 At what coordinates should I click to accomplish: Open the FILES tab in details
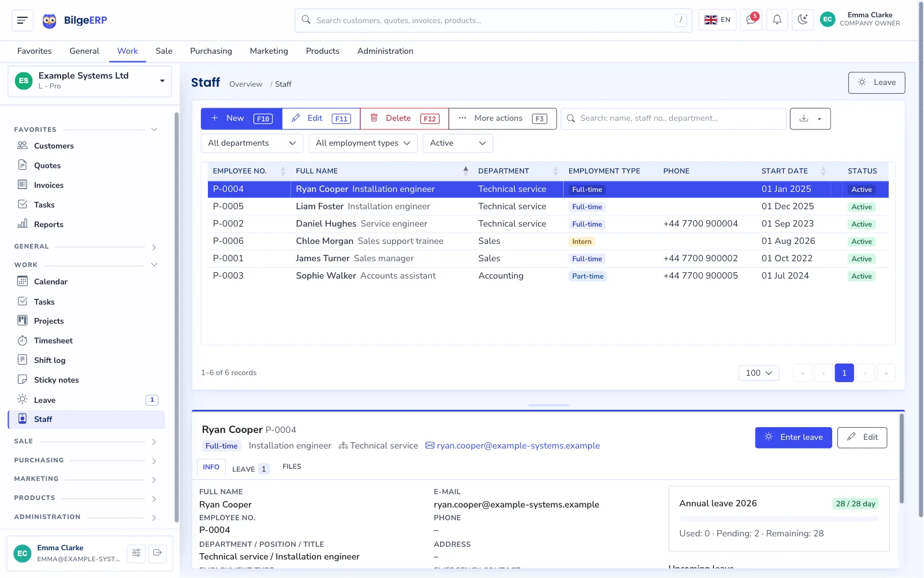coord(292,467)
